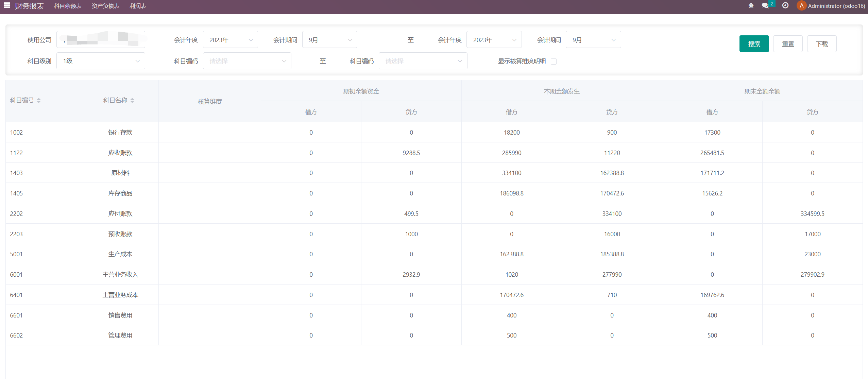This screenshot has height=379, width=868.
Task: Open the 资产负债表 menu
Action: coord(105,6)
